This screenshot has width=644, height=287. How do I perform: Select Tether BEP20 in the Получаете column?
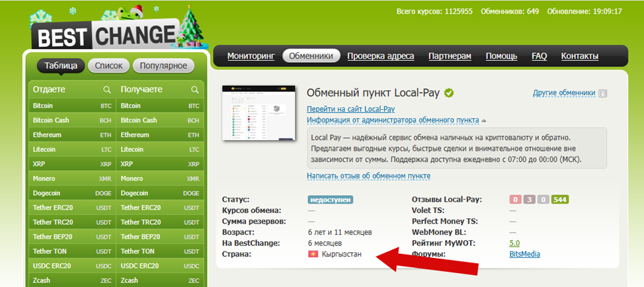(x=160, y=237)
